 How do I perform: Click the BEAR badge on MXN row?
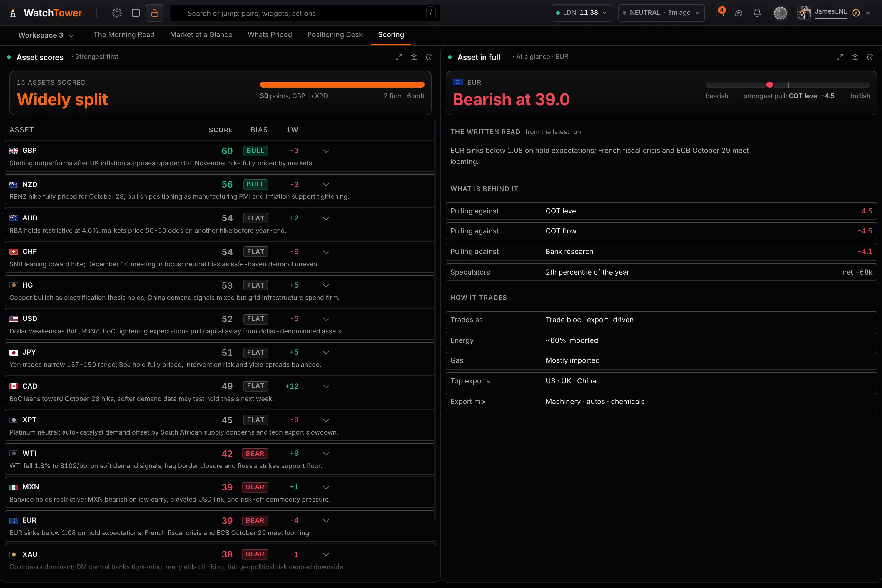click(255, 487)
